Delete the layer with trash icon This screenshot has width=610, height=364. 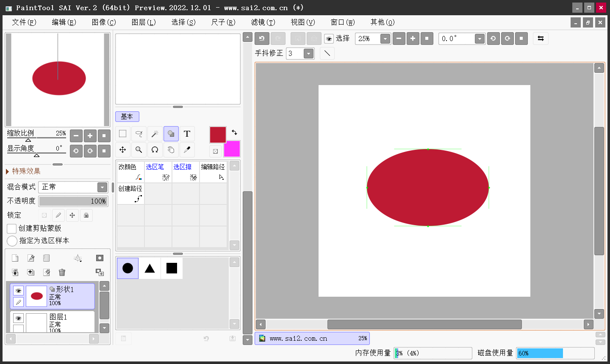[x=62, y=272]
